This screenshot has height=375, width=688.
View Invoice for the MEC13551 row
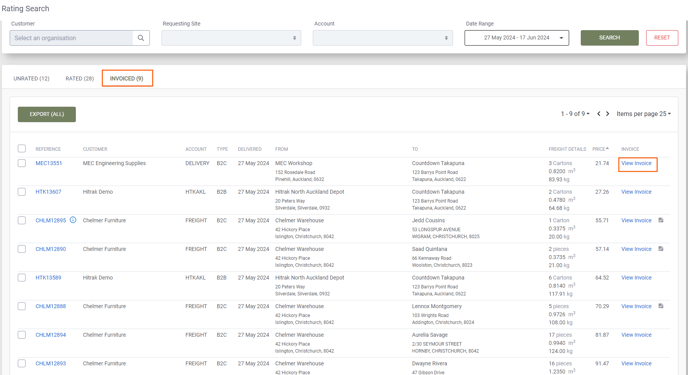pyautogui.click(x=636, y=163)
